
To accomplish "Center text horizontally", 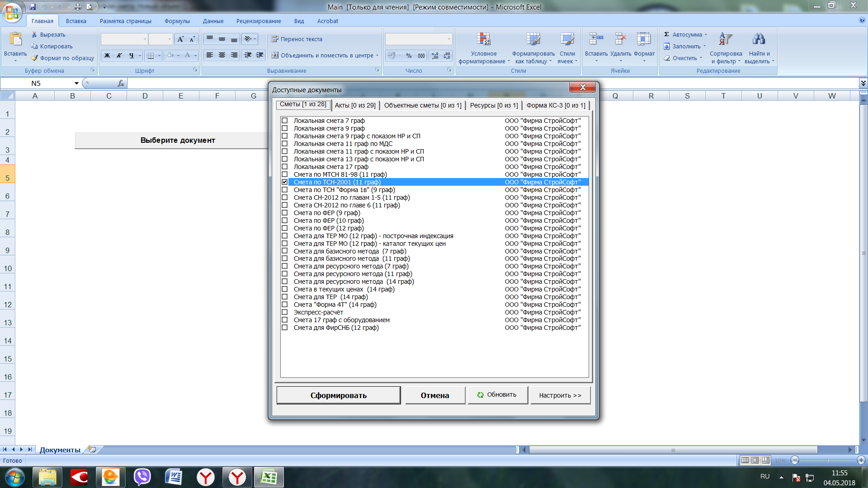I will pos(222,55).
